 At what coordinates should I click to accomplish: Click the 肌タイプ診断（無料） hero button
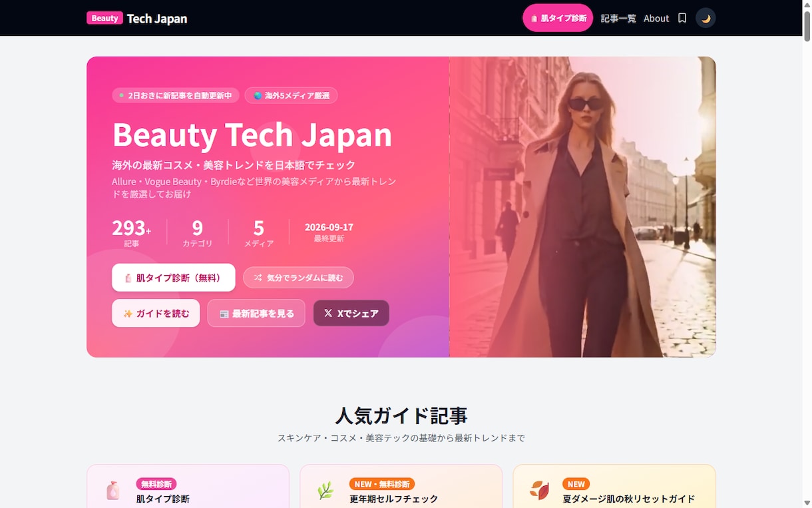[x=174, y=278]
